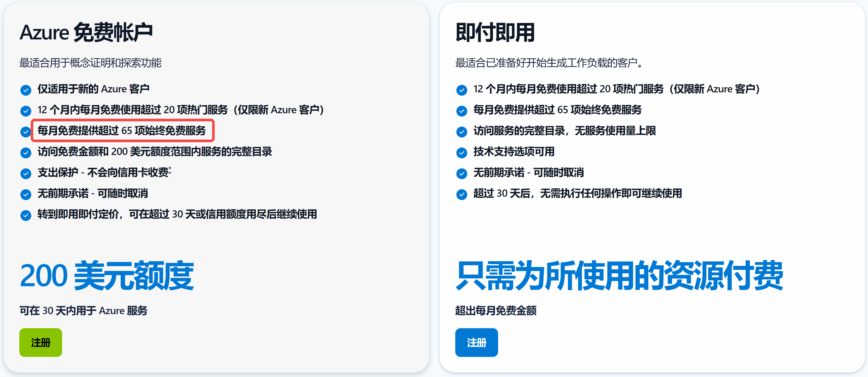The width and height of the screenshot is (868, 377).
Task: Click checkmark icon beside 仅适用于新的 Azure 客户
Action: point(26,90)
